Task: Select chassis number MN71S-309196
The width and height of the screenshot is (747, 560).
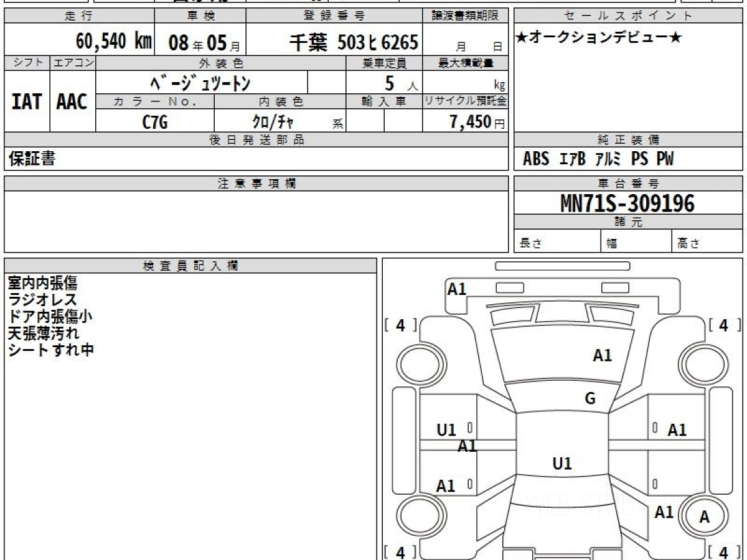Action: pyautogui.click(x=627, y=203)
